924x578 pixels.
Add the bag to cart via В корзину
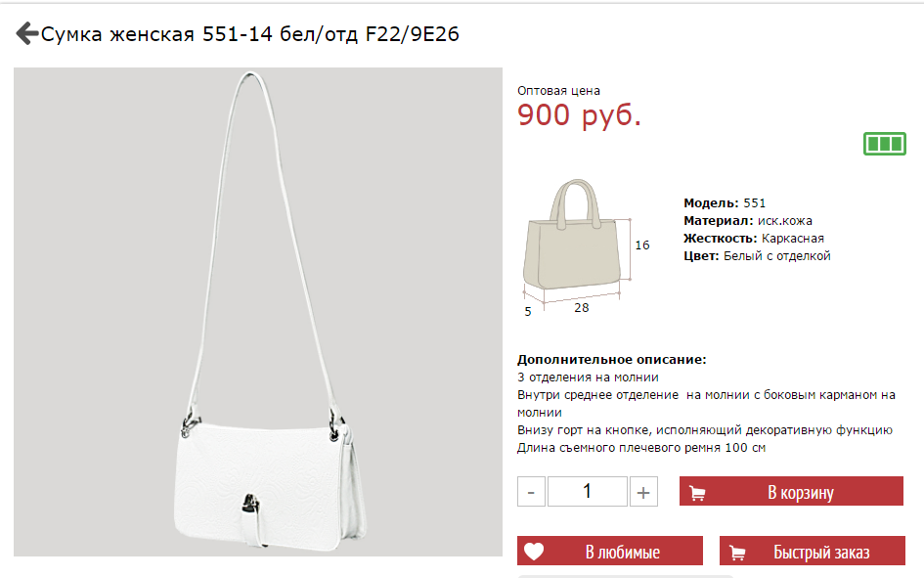tap(791, 491)
